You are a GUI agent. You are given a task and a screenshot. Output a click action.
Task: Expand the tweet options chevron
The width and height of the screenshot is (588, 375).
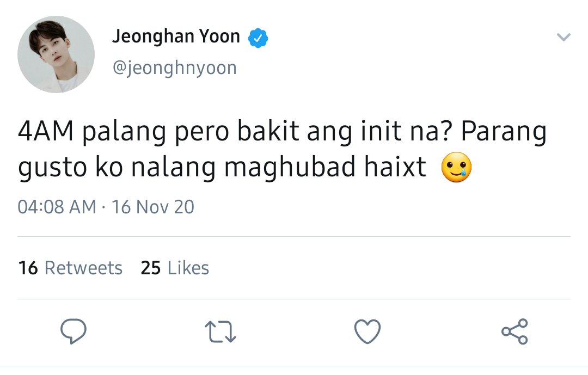pos(563,37)
